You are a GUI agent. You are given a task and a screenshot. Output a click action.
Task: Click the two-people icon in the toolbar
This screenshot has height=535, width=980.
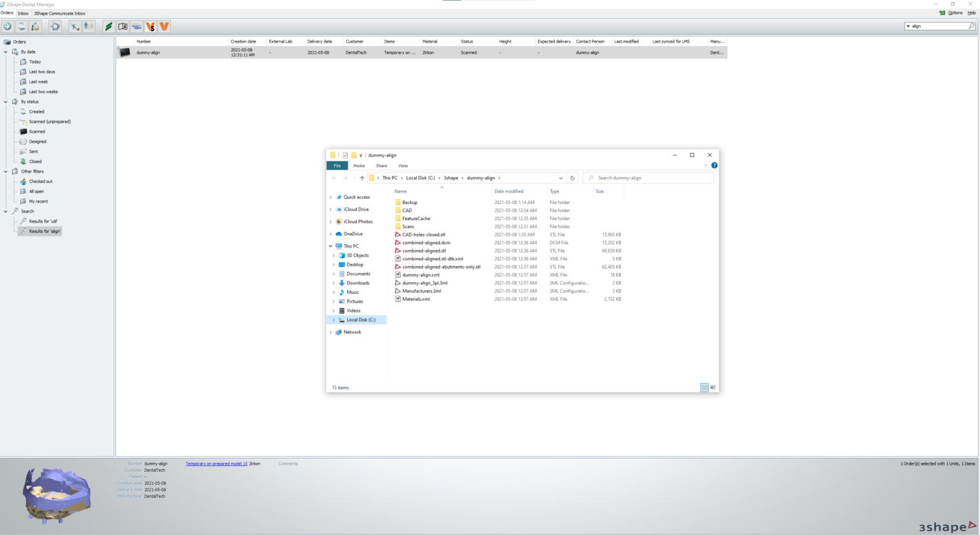point(89,26)
